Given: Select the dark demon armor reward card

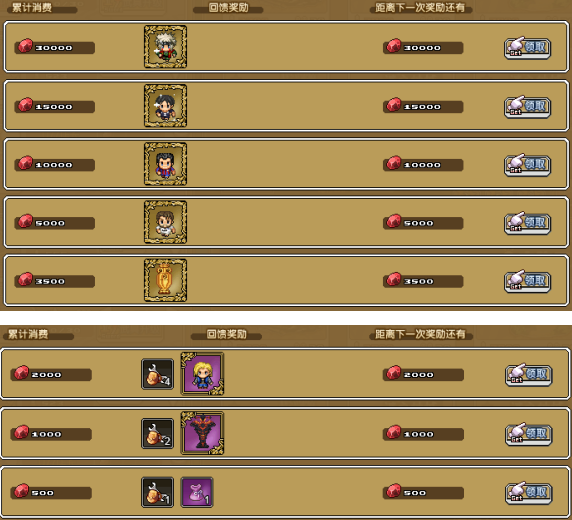Looking at the screenshot, I should pos(202,433).
